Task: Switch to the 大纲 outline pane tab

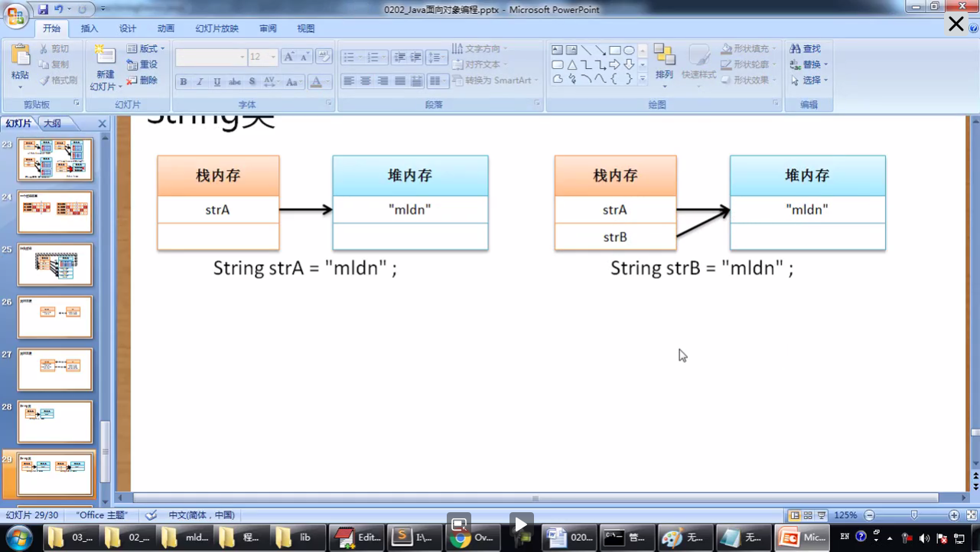Action: tap(52, 123)
